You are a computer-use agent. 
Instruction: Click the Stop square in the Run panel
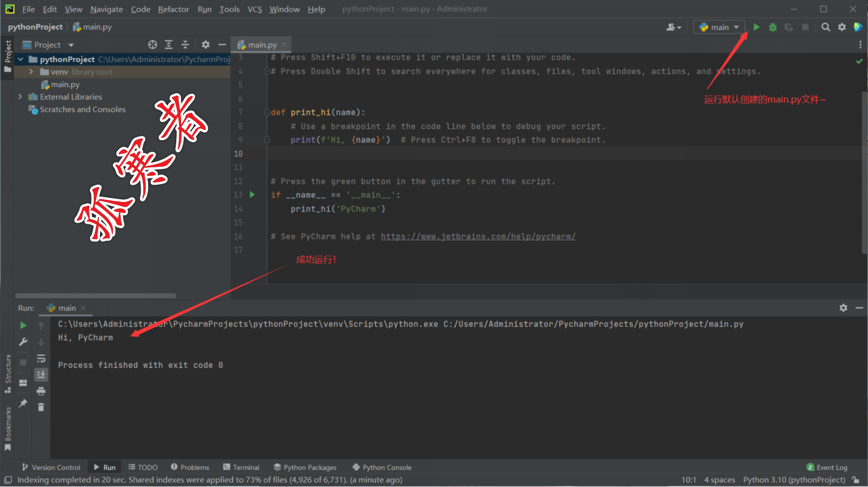coord(23,362)
